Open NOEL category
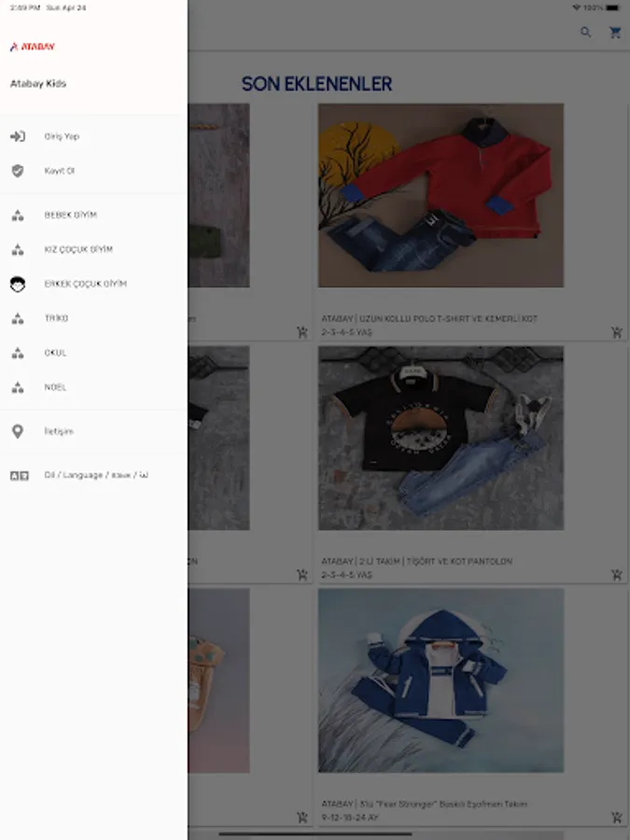Viewport: 630px width, 840px height. (93, 387)
